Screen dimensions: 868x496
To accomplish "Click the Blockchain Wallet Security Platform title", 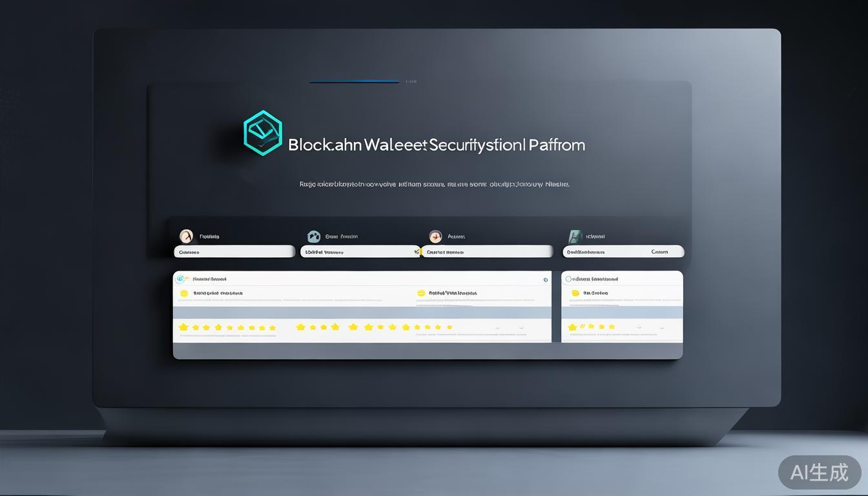I will (x=437, y=145).
